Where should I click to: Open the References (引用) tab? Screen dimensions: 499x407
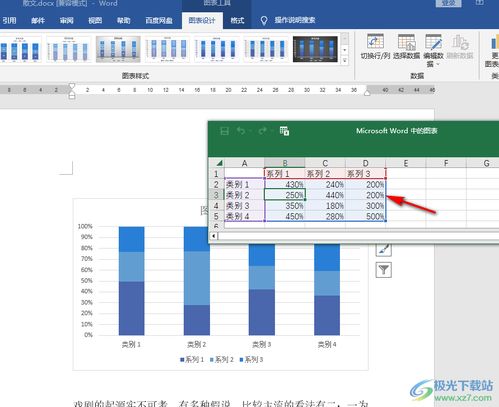(x=9, y=21)
